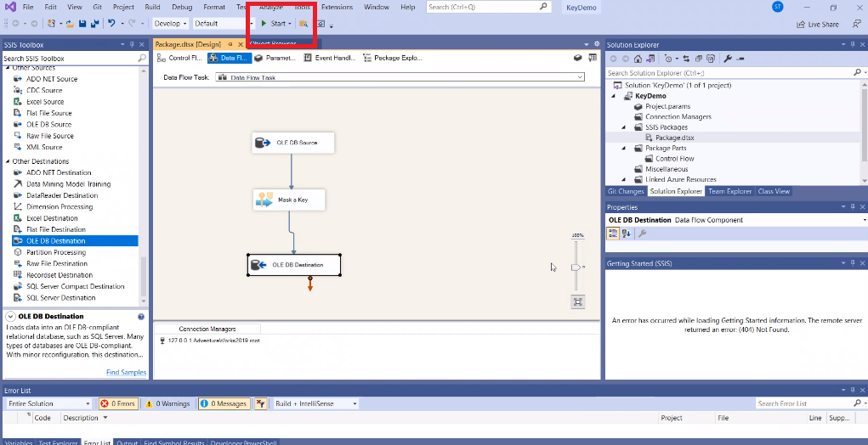
Task: Click Collapse All icon in Solution Explorer
Action: pos(699,59)
